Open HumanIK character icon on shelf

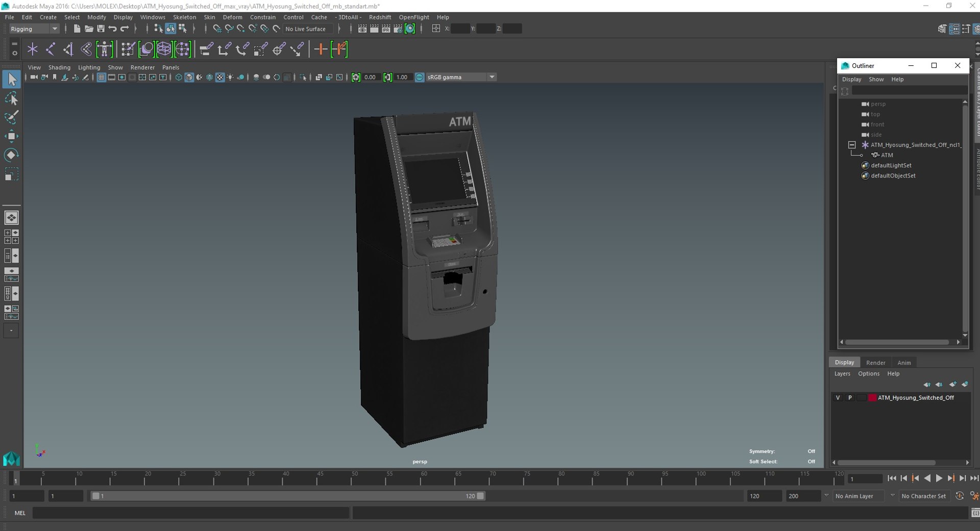click(x=105, y=49)
